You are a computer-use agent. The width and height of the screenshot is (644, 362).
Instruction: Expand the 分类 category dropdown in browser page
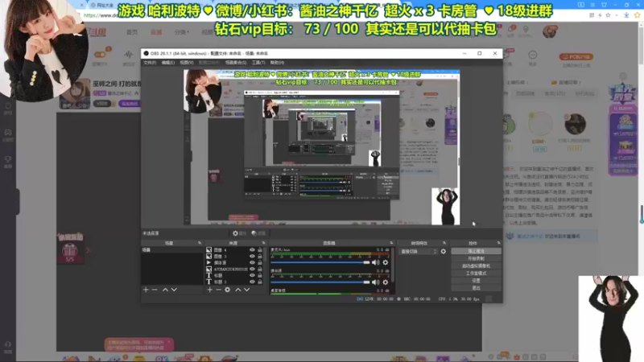[x=182, y=32]
